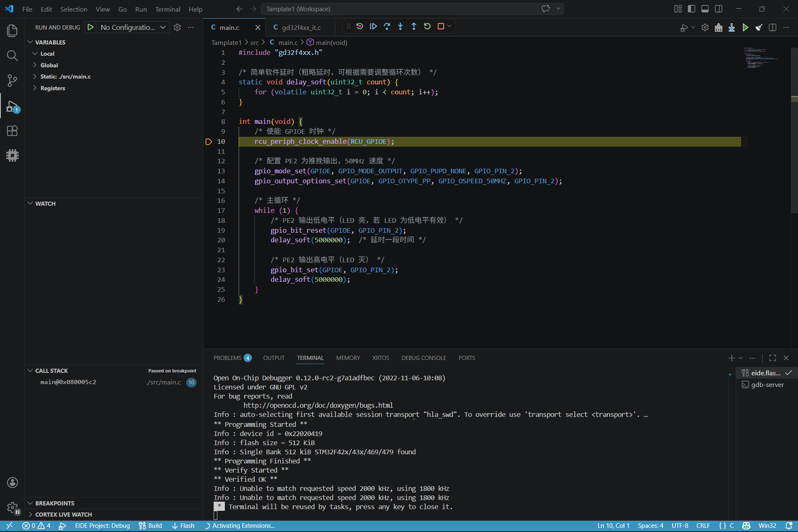Toggle the secondary side bar layout button

pyautogui.click(x=719, y=9)
